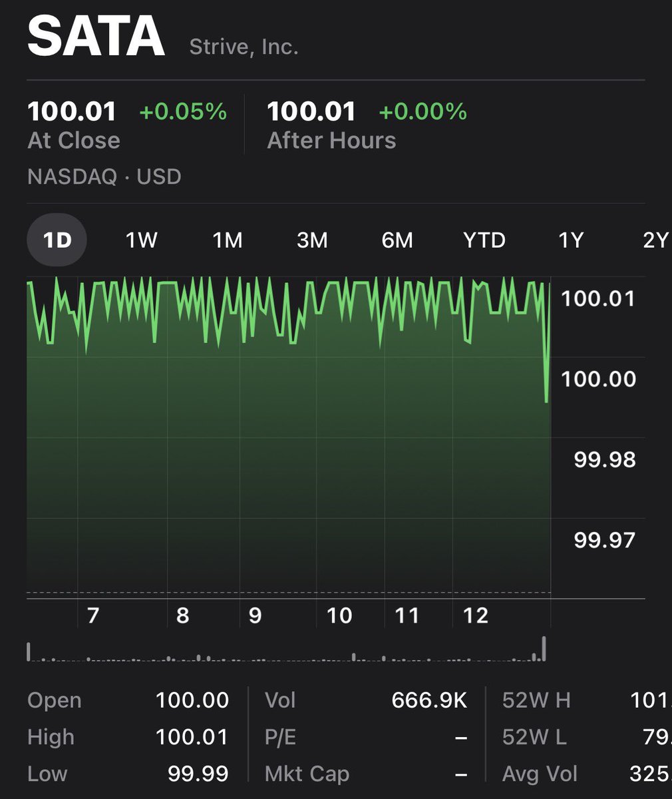
Task: Tap the Strive, Inc. company name
Action: tap(244, 47)
